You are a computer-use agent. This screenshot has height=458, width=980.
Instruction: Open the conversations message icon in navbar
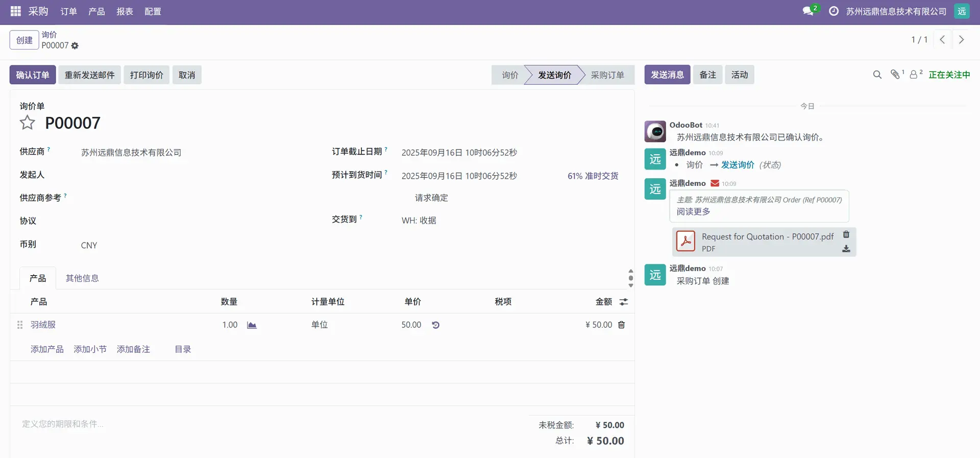coord(807,11)
